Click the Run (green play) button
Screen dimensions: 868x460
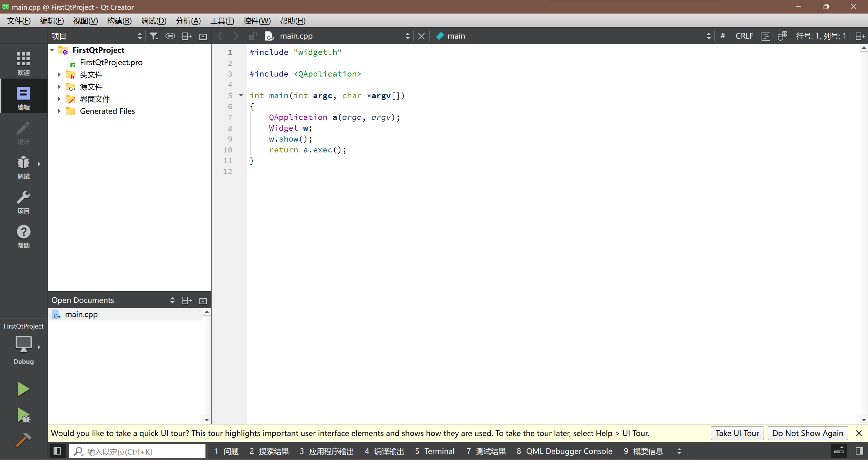pyautogui.click(x=23, y=389)
